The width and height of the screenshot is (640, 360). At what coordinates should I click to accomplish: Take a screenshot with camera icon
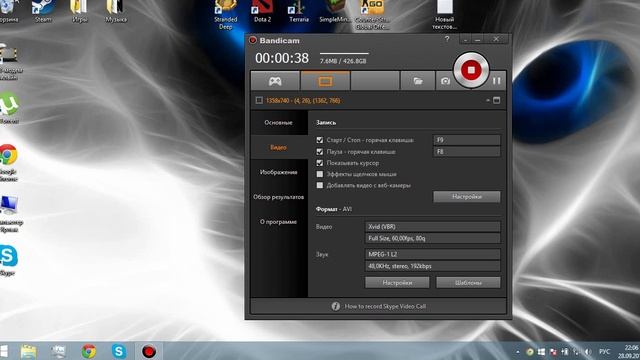click(445, 81)
